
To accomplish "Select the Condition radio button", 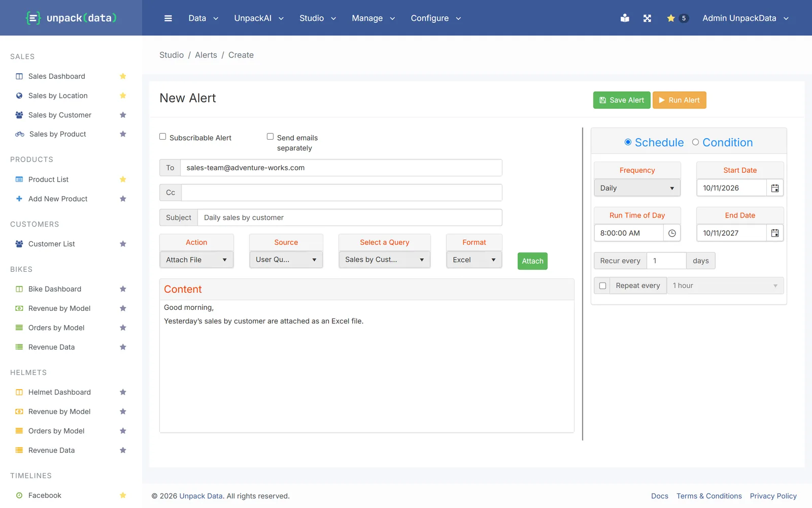I will tap(695, 142).
